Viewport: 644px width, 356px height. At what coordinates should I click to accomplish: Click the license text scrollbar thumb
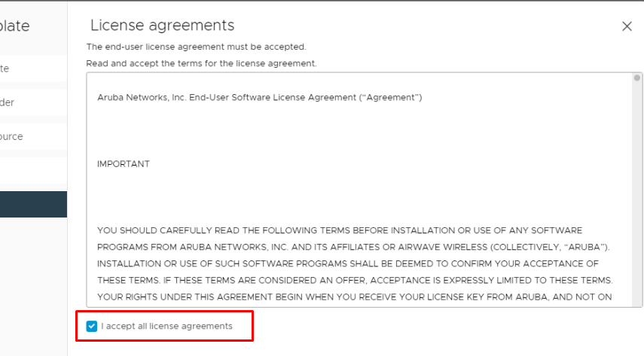coord(637,78)
